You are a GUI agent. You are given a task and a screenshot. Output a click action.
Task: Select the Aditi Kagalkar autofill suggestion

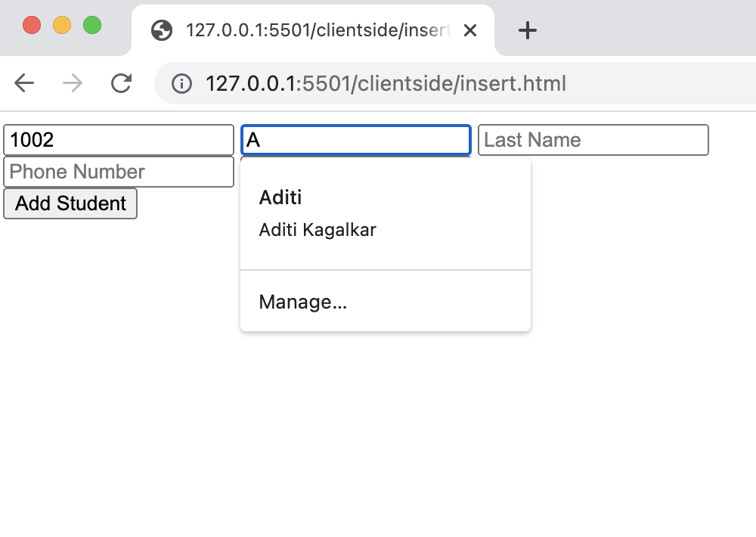point(318,229)
